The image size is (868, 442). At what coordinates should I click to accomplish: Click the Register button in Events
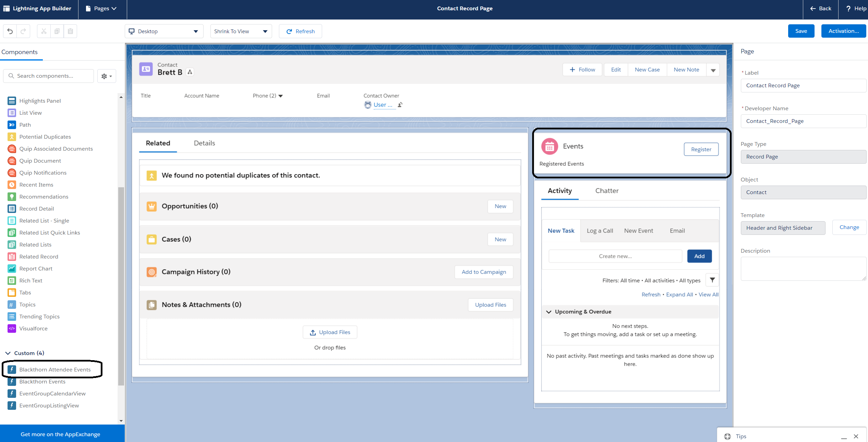(701, 149)
